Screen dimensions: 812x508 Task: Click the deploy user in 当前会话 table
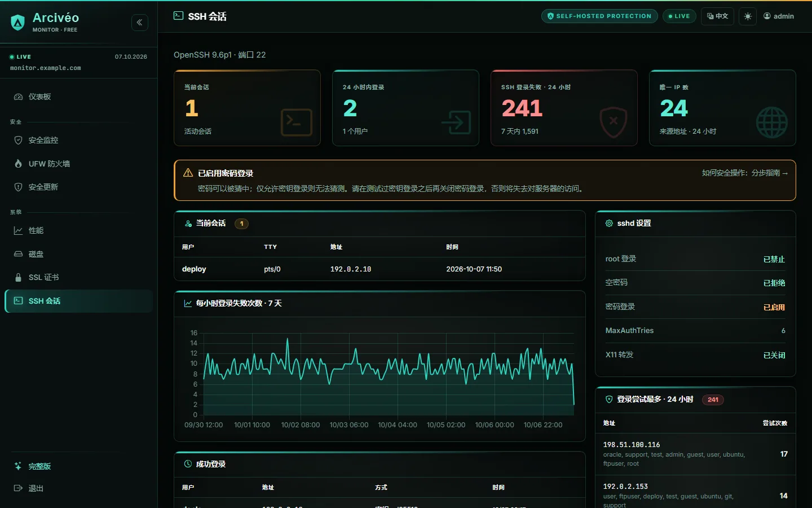coord(194,269)
